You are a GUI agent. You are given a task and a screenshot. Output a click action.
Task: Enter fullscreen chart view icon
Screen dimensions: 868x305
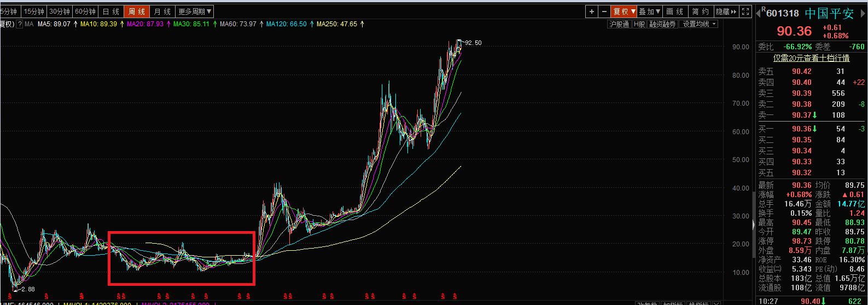pyautogui.click(x=745, y=11)
